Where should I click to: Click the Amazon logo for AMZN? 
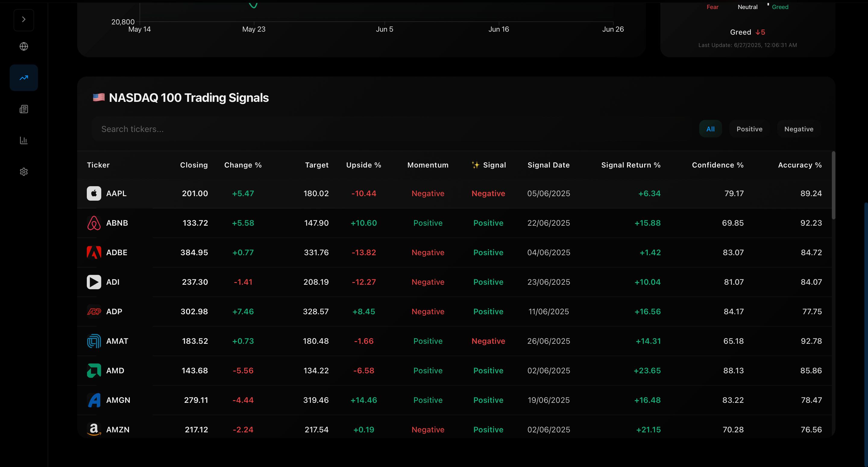[x=94, y=430]
